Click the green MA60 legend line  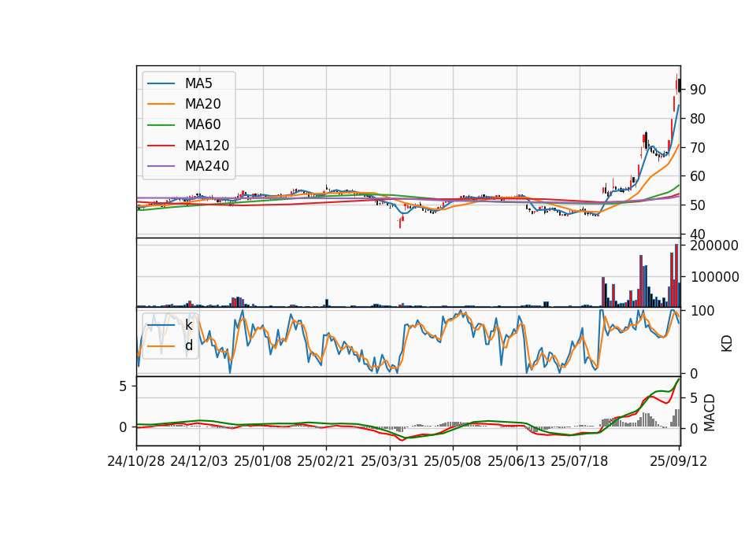pos(161,125)
